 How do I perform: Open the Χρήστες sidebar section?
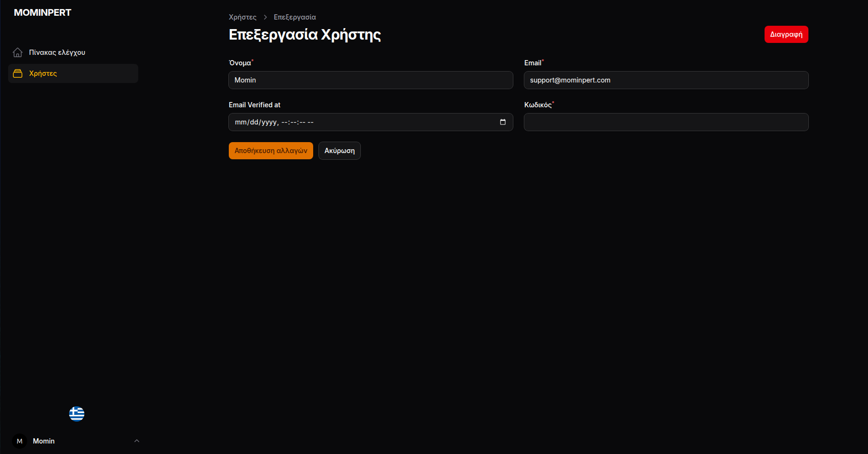click(43, 73)
